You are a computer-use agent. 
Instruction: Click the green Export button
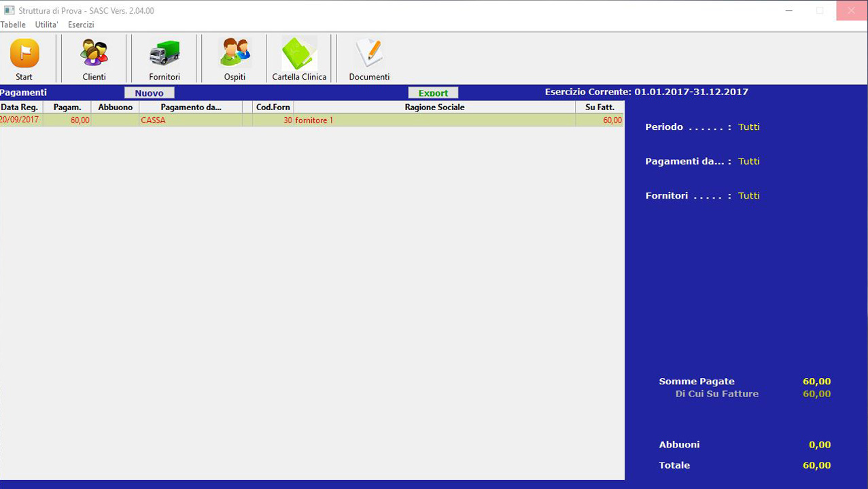pyautogui.click(x=433, y=93)
